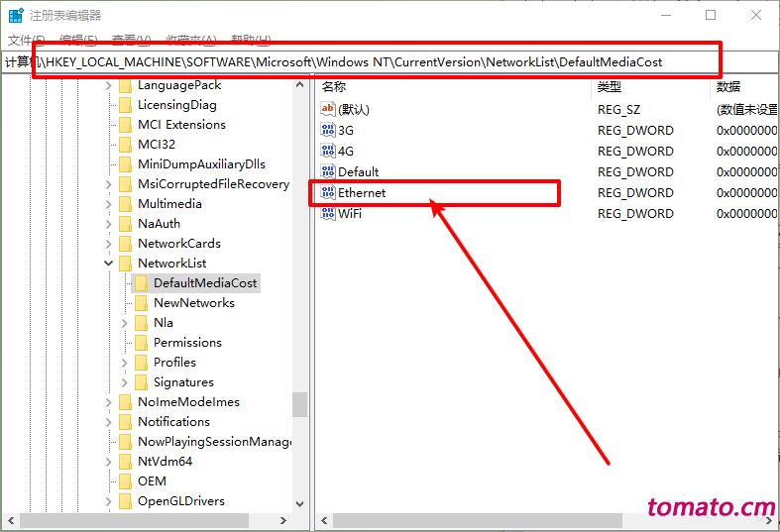Click the Registry Editor app icon in title bar
The width and height of the screenshot is (780, 532).
[16, 16]
